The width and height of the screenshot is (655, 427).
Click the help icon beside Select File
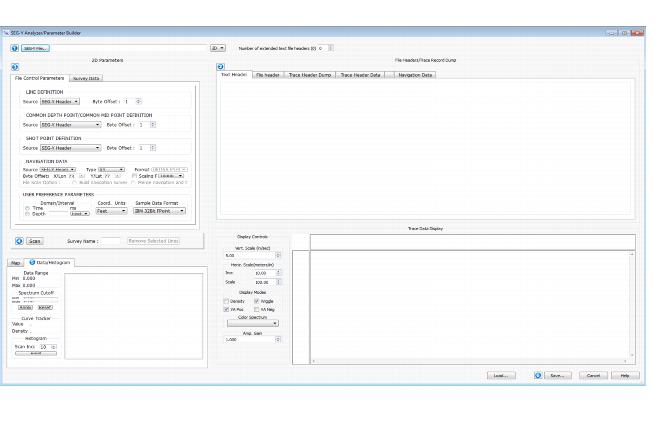tap(14, 48)
